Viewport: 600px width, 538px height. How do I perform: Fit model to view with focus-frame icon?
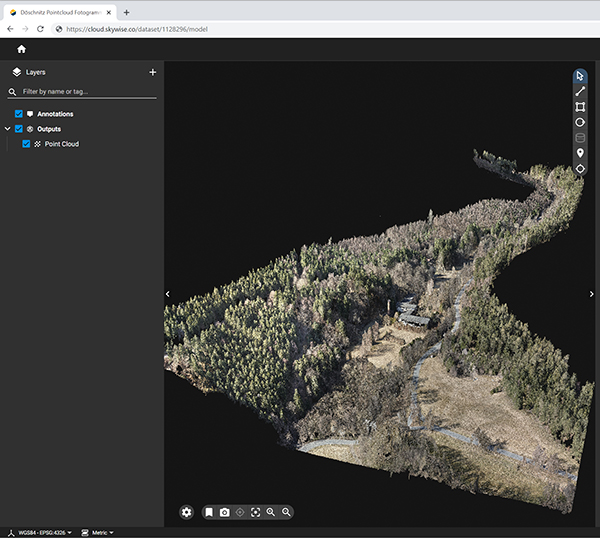tap(255, 512)
